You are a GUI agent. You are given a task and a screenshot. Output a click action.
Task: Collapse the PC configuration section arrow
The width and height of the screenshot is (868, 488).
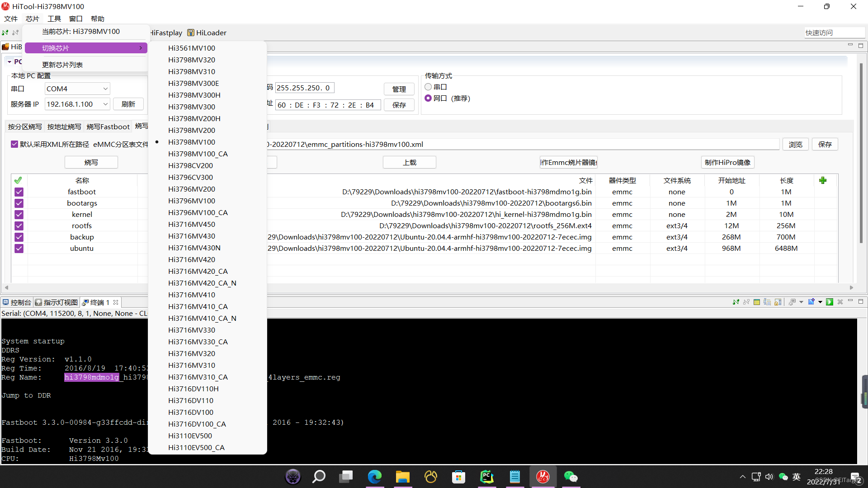coord(9,61)
